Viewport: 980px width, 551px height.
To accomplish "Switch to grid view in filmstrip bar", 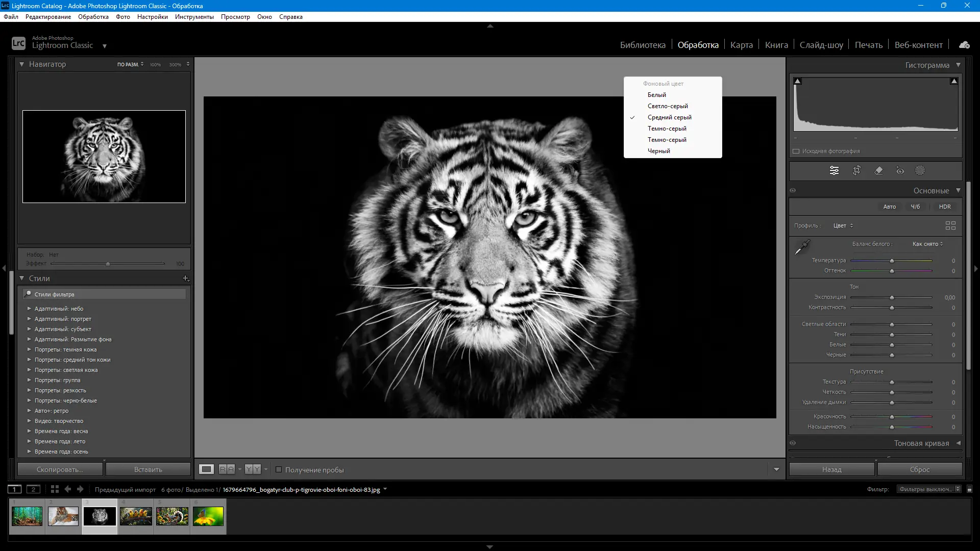I will (x=55, y=489).
